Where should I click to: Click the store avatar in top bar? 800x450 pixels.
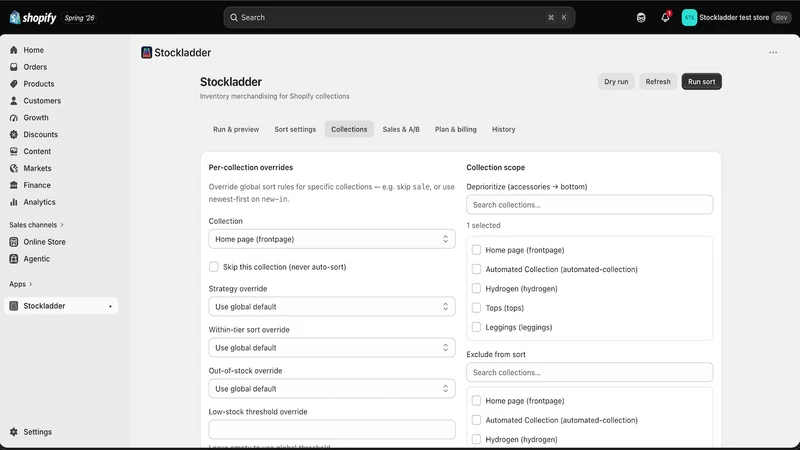click(689, 17)
